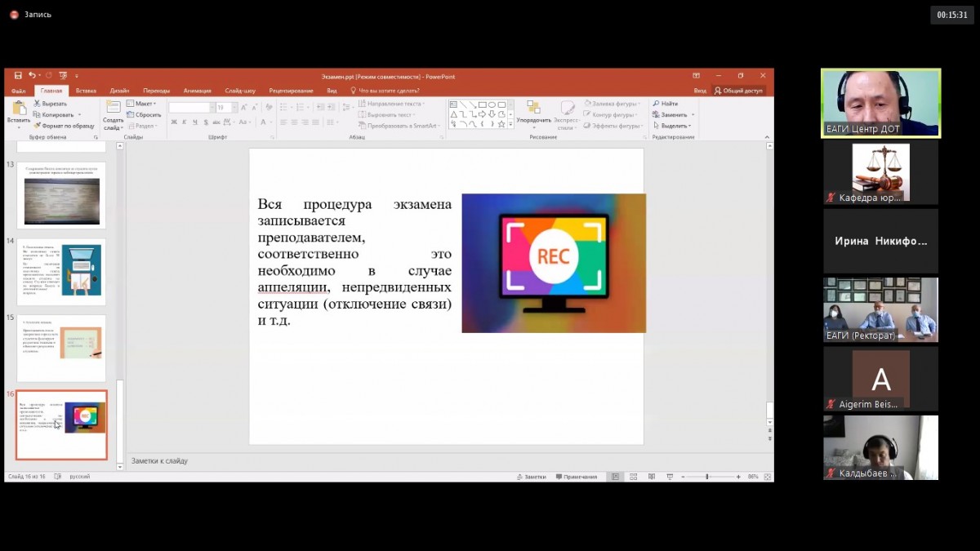
Task: Open the Select (Выделить) dropdown
Action: tap(673, 126)
